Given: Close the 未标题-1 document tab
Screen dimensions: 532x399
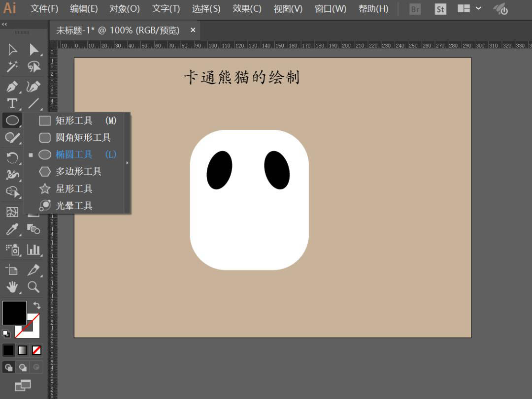Looking at the screenshot, I should coord(193,30).
